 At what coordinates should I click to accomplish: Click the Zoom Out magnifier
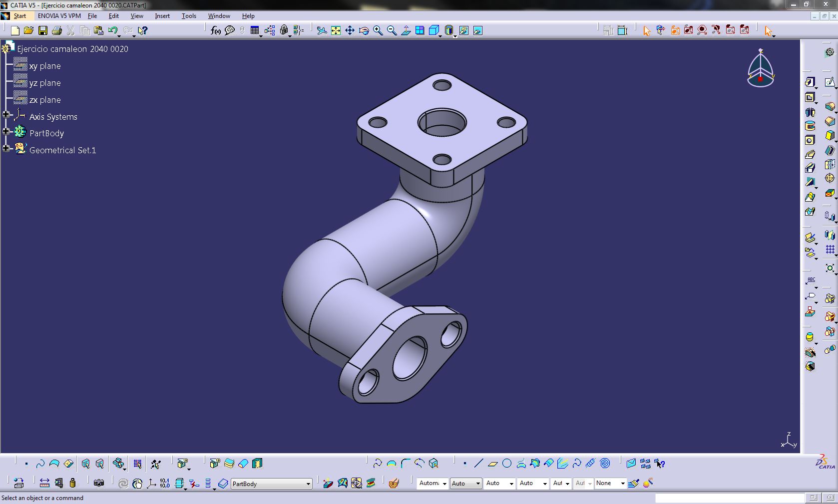click(392, 30)
